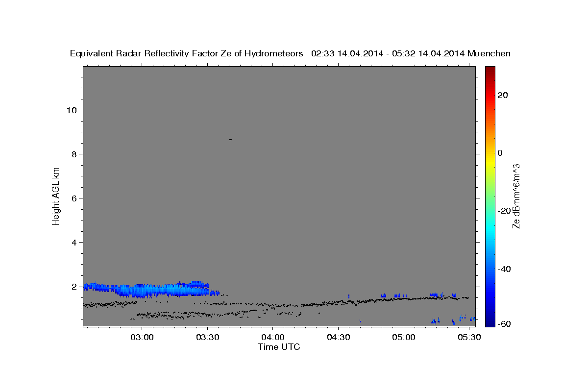This screenshot has height=392, width=588.
Task: Click the height tick label '4'
Action: [x=74, y=242]
